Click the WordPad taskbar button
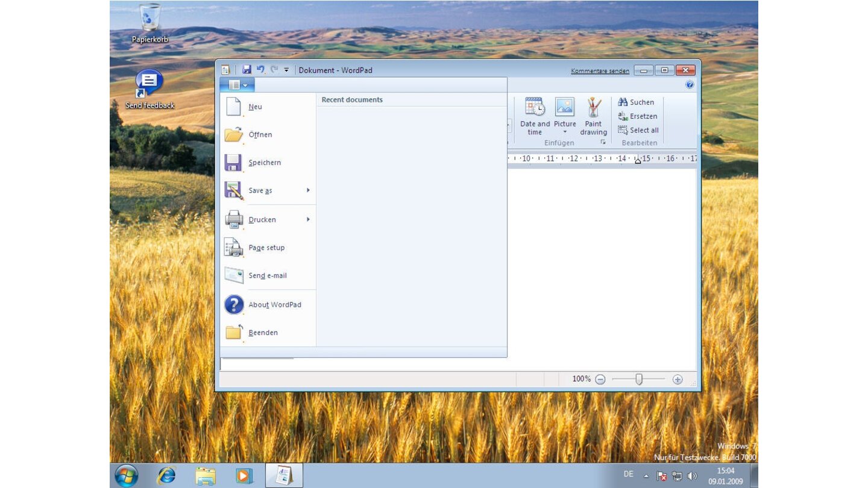Screen dimensions: 868x488 coord(284,476)
